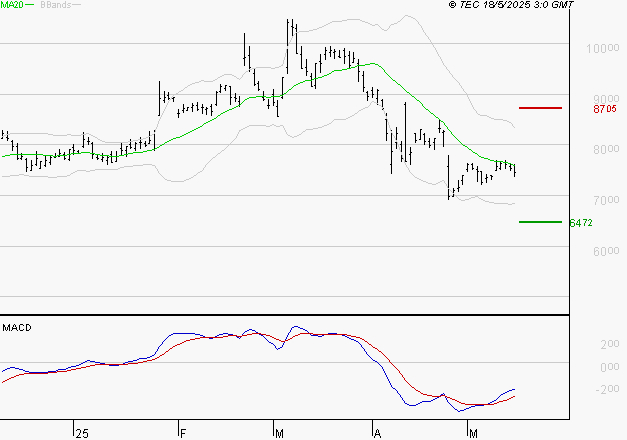The height and width of the screenshot is (440, 627).
Task: Click the MACD 200 axis label
Action: [x=610, y=344]
